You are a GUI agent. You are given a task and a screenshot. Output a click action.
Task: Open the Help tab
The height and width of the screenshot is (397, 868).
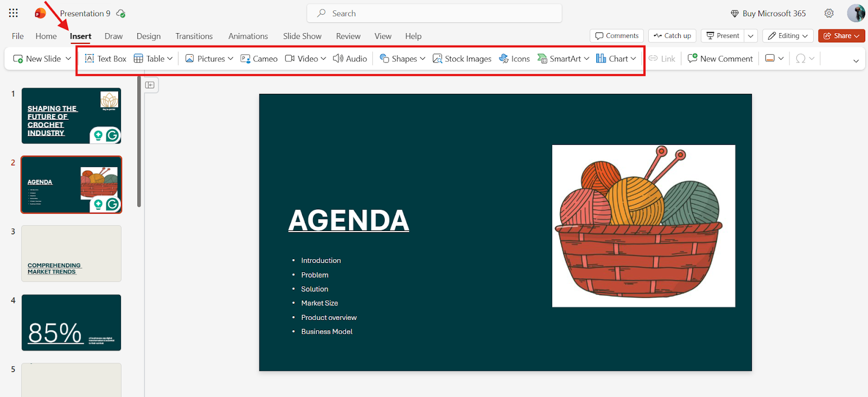tap(413, 36)
